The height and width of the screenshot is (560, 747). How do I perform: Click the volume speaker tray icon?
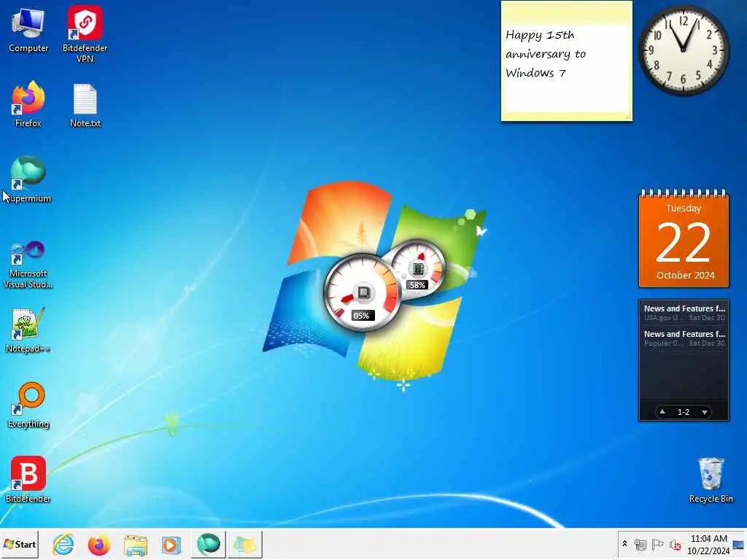(x=675, y=544)
